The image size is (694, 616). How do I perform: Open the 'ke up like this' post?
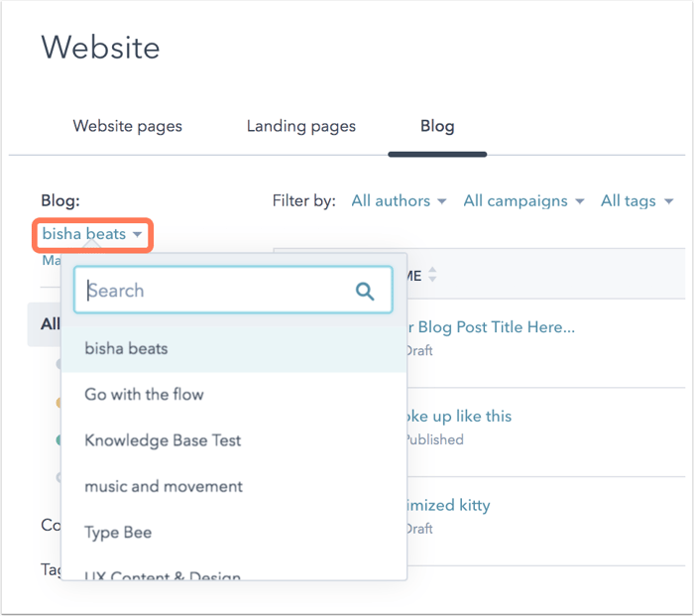459,417
